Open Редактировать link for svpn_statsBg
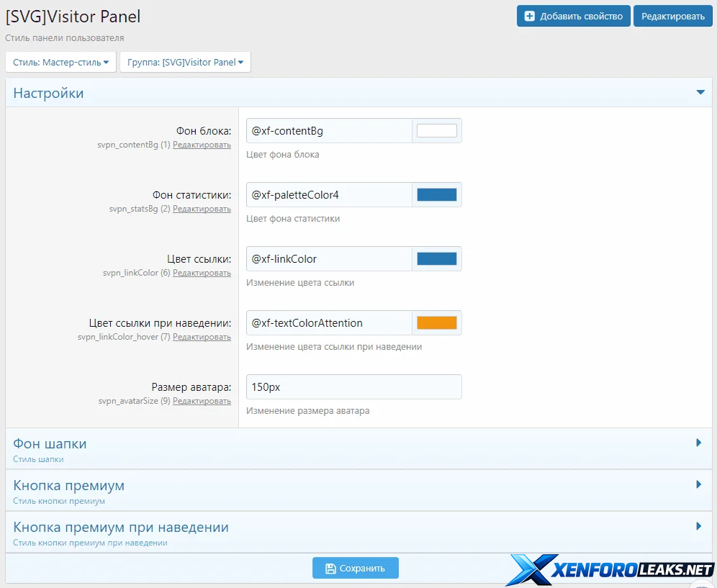Screen dimensions: 717x588 [202, 209]
